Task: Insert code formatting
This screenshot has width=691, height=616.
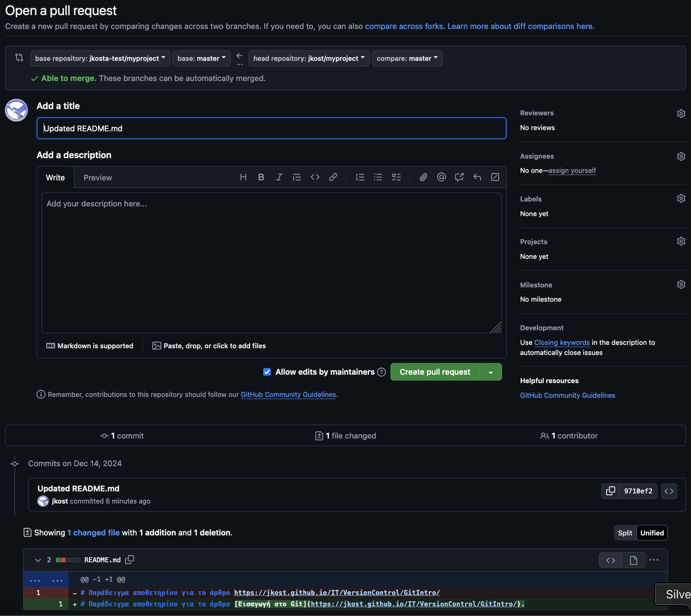Action: pos(315,177)
